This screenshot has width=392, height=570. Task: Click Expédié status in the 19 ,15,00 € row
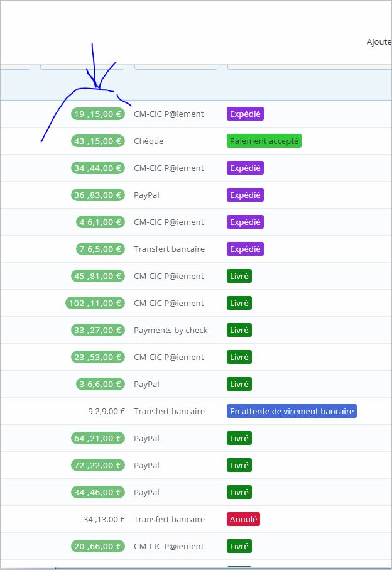click(245, 114)
